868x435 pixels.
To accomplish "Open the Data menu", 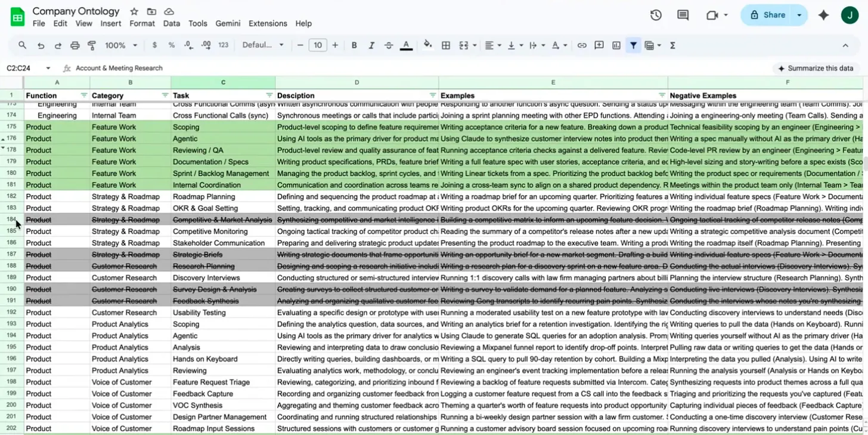I will click(x=172, y=24).
